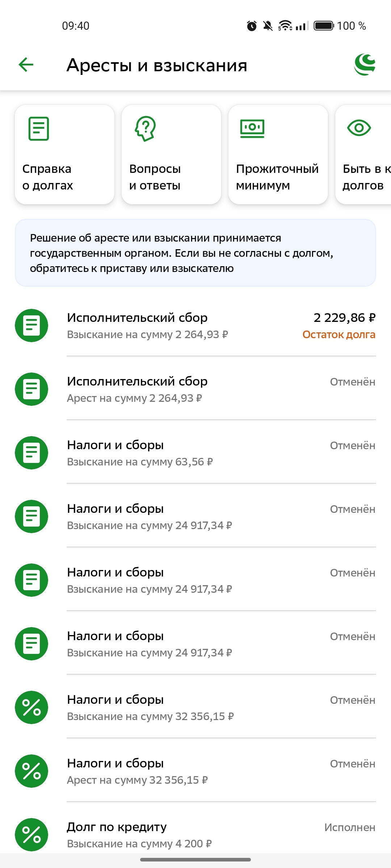Tap the banknote icon for Прожиточный минимум
This screenshot has width=391, height=868.
[252, 128]
